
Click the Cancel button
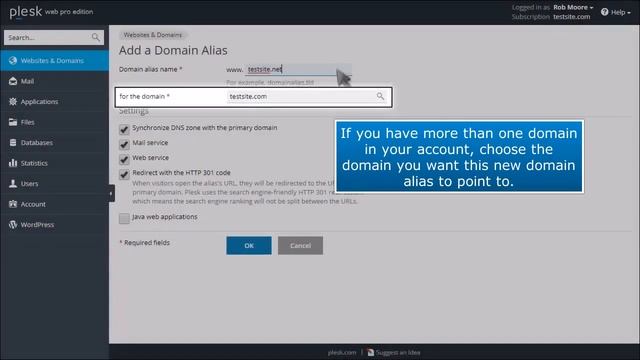pos(300,246)
